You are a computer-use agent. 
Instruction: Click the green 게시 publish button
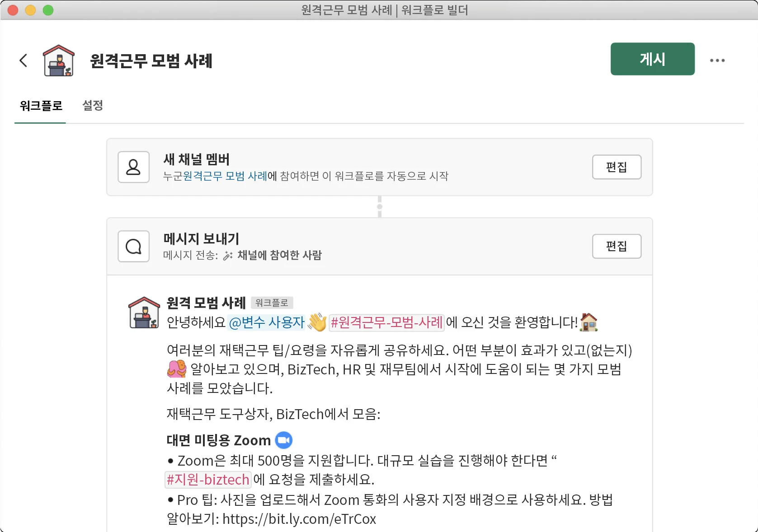(x=652, y=59)
